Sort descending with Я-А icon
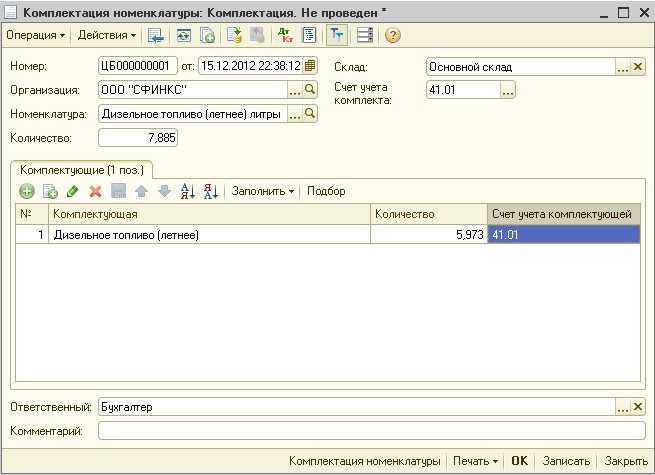Screen dimensions: 655x475 point(211,191)
